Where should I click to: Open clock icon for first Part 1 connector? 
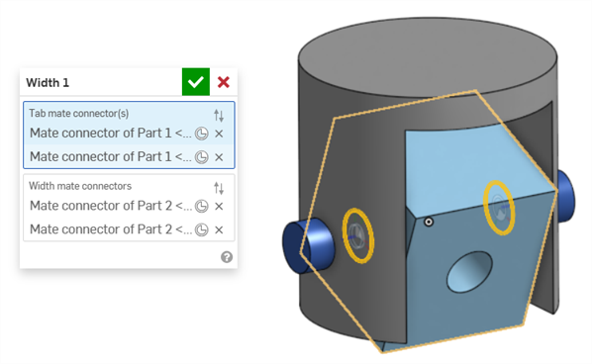(x=202, y=134)
